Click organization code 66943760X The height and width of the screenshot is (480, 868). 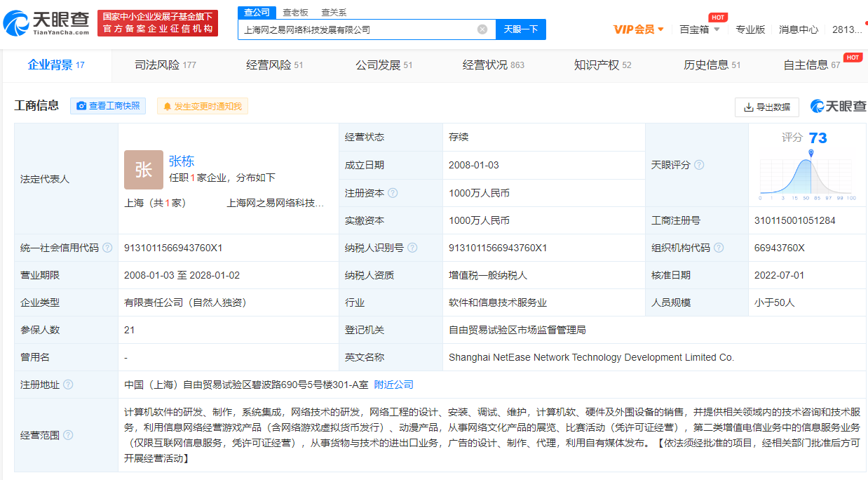(780, 248)
